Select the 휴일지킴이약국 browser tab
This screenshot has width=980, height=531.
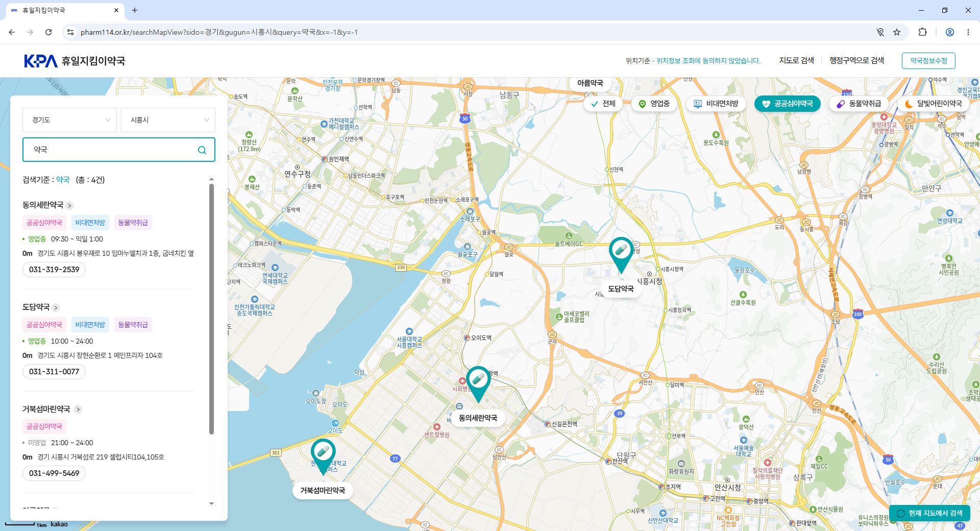tap(65, 10)
